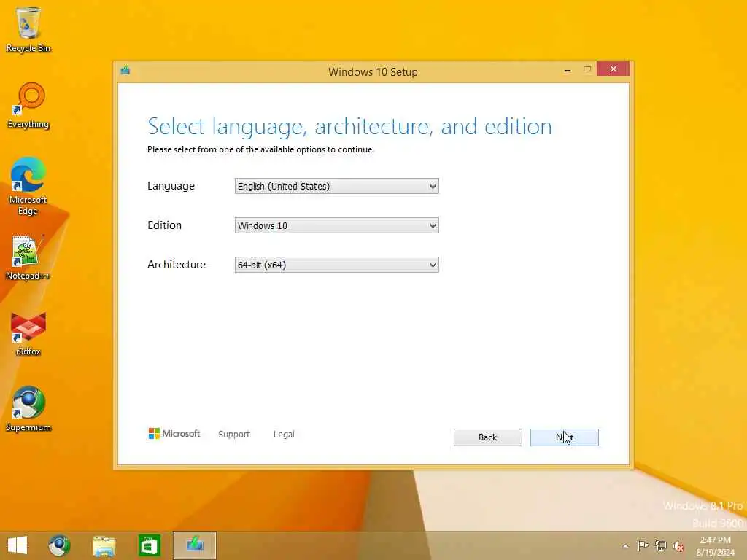Select the Notepad++ desktop shortcut

[28, 257]
